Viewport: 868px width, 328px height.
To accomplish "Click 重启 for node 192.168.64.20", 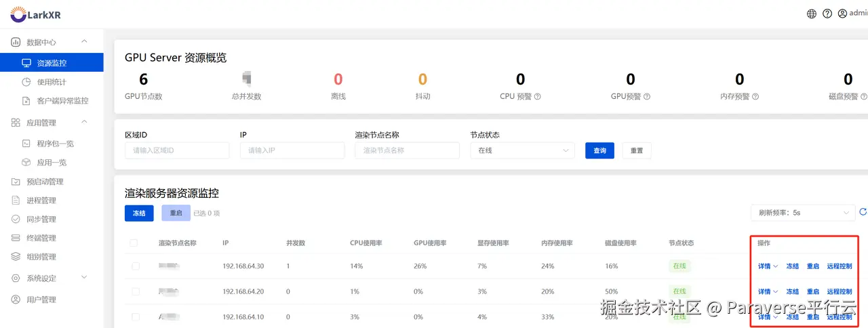I will (x=813, y=291).
